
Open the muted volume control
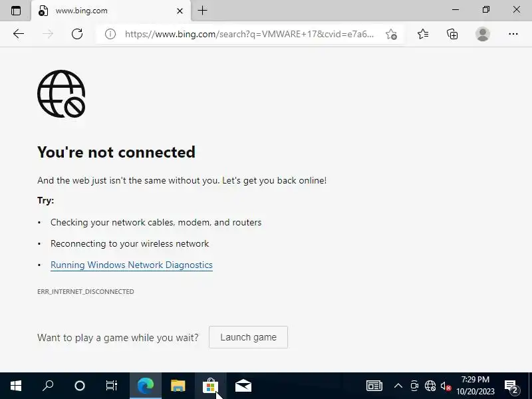[446, 386]
